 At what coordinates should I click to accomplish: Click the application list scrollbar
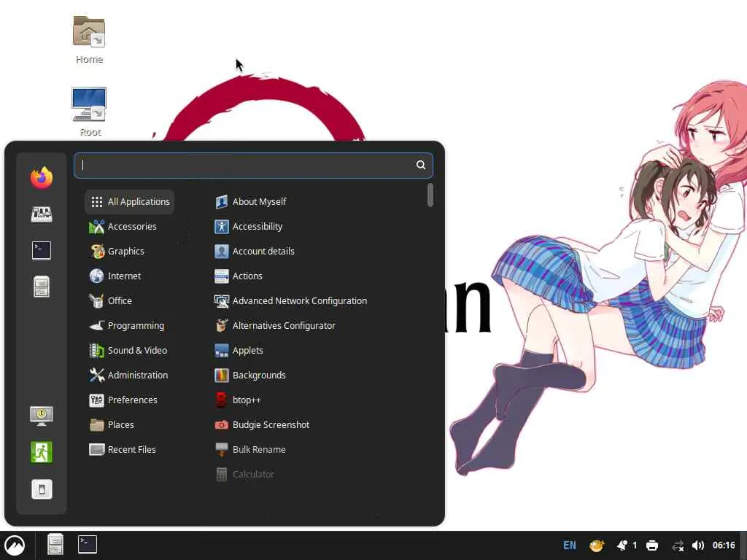pyautogui.click(x=430, y=195)
